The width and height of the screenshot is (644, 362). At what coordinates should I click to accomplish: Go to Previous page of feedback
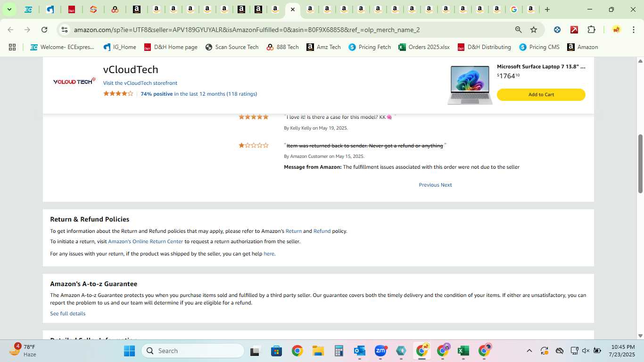[429, 185]
